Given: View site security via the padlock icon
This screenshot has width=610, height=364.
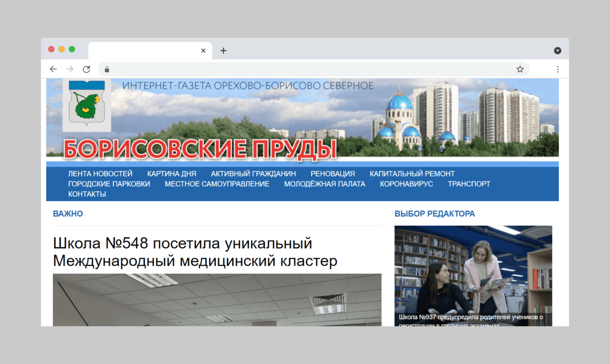Looking at the screenshot, I should pos(107,69).
